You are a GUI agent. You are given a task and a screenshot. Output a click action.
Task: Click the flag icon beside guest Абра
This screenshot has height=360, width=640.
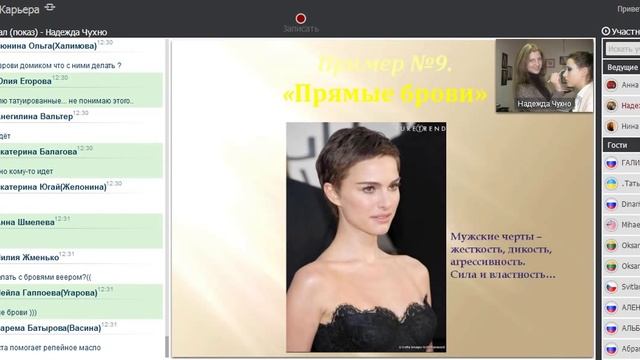611,349
